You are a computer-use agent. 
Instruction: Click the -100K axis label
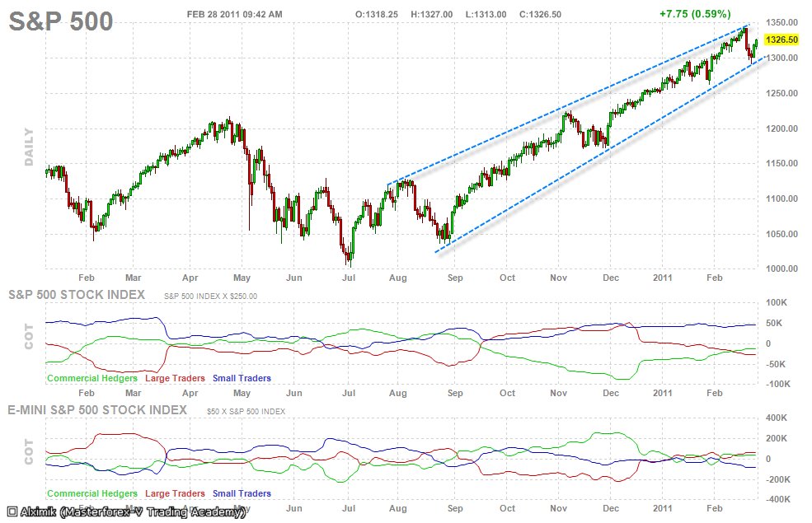coord(778,384)
